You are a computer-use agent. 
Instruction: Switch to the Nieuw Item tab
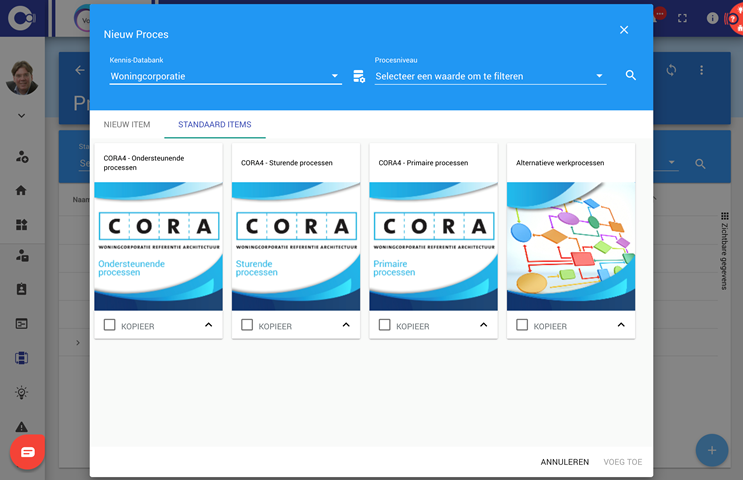pyautogui.click(x=127, y=124)
